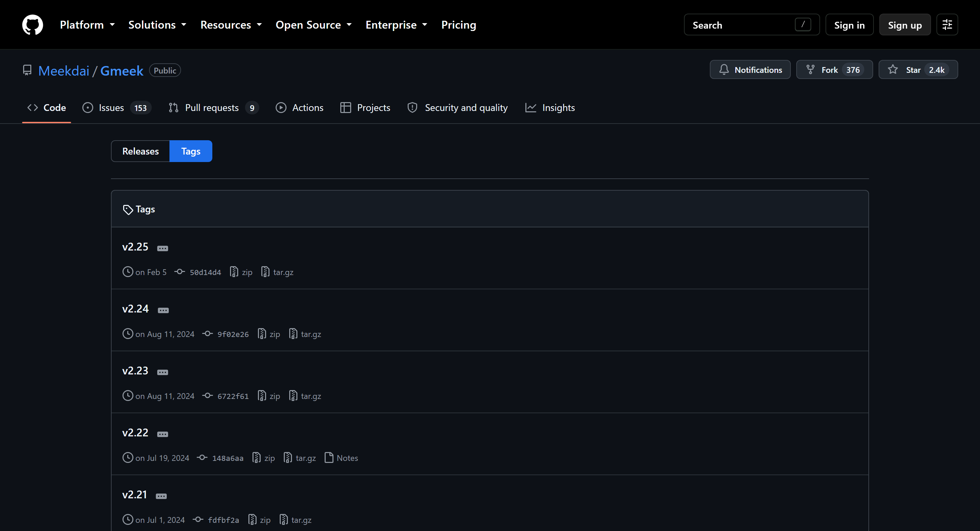Open the v2.21 tag page
This screenshot has width=980, height=531.
(x=134, y=495)
